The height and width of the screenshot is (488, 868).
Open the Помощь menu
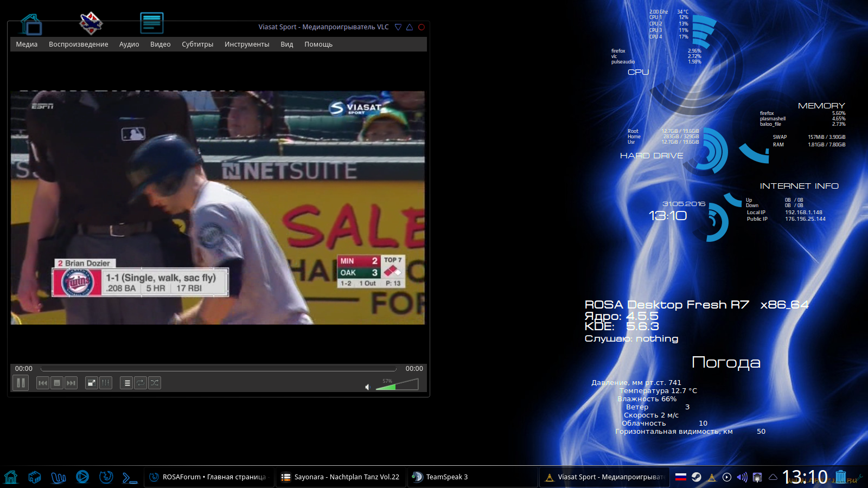click(318, 44)
